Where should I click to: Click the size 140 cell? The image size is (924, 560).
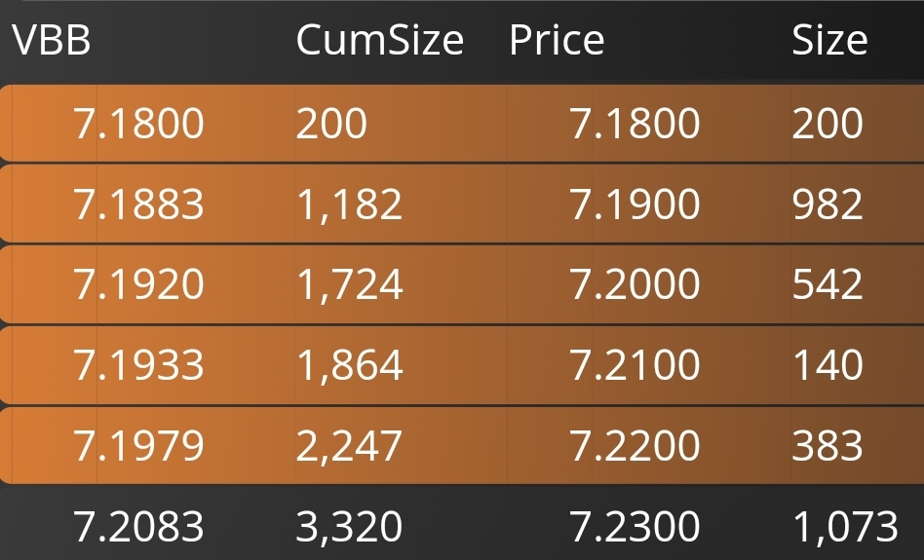pos(828,364)
